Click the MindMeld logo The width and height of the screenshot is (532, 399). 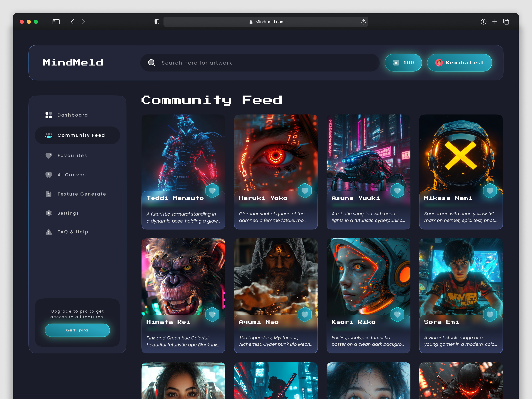(73, 63)
